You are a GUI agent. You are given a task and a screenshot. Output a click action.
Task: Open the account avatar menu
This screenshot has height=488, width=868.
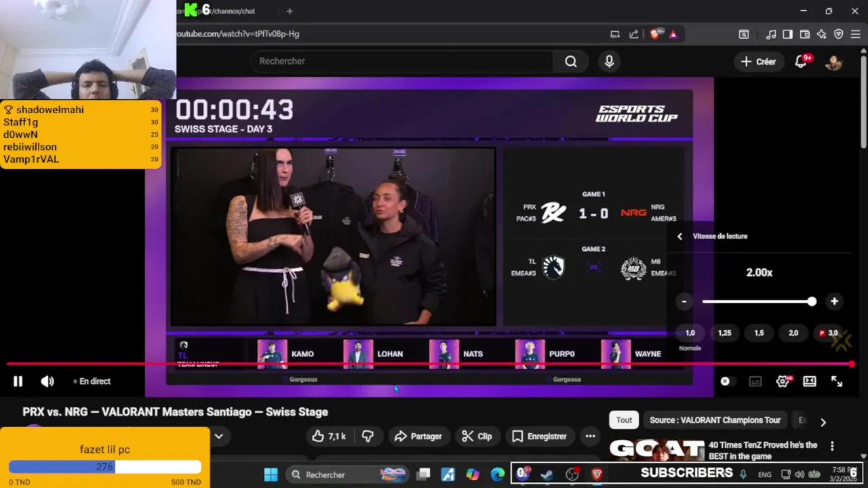tap(833, 62)
